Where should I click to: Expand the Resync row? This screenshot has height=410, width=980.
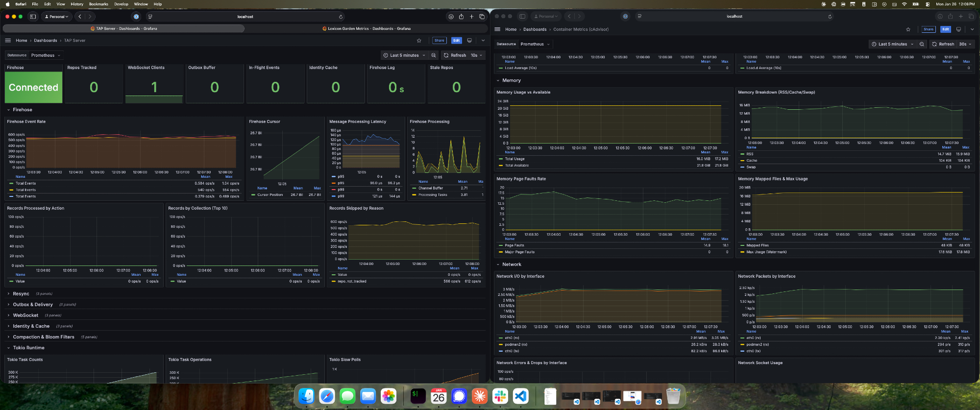21,294
